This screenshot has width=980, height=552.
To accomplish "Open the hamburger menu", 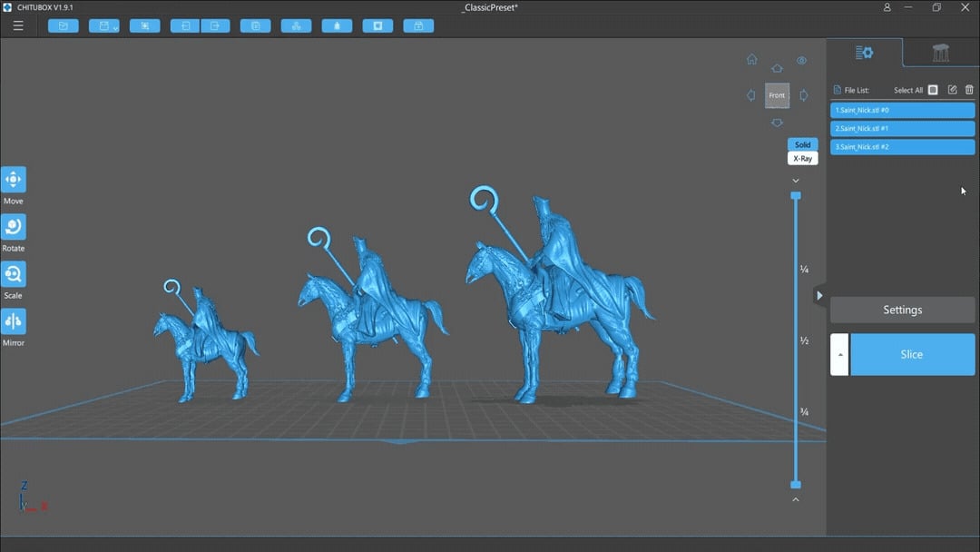I will (17, 25).
